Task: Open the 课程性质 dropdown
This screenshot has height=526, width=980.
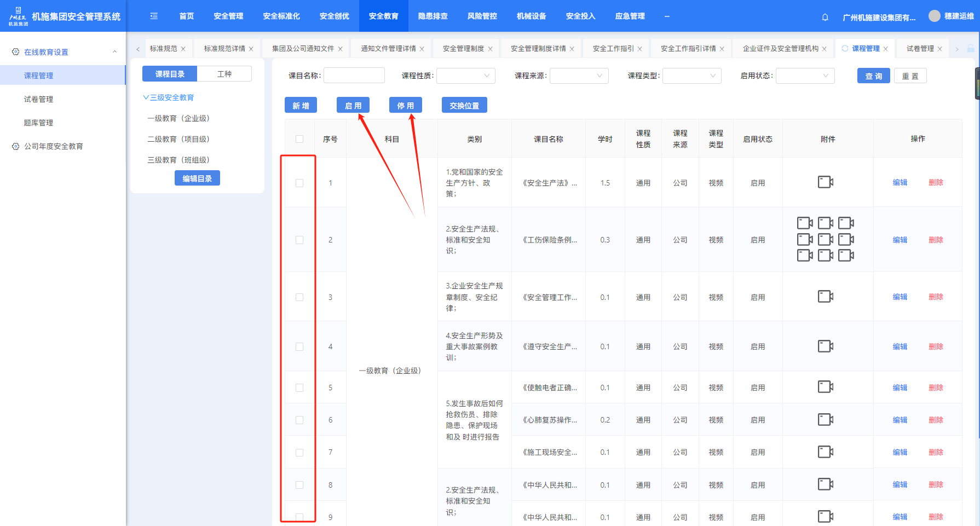Action: (465, 76)
